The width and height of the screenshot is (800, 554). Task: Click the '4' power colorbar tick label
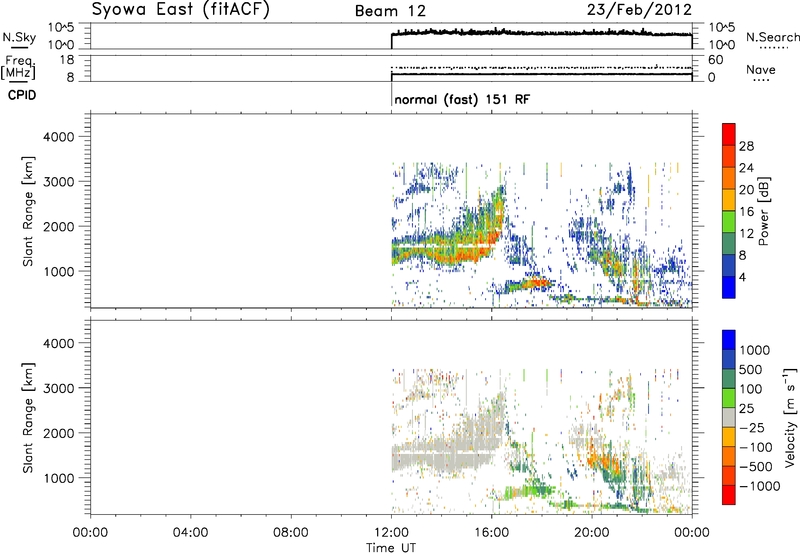742,277
